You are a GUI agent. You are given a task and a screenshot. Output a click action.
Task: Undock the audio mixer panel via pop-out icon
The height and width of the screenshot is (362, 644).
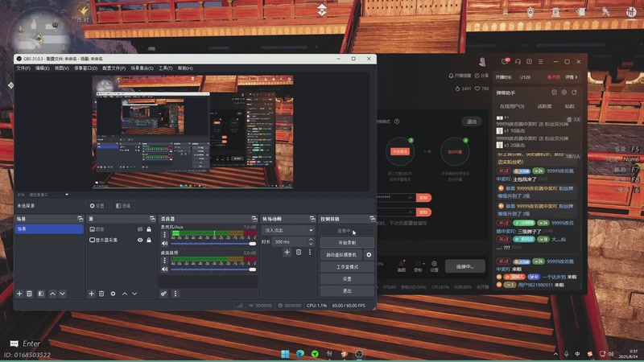[x=254, y=219]
